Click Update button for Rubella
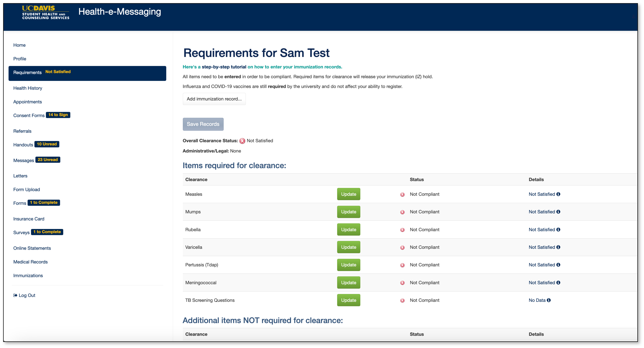Image resolution: width=644 pixels, height=348 pixels. 348,229
